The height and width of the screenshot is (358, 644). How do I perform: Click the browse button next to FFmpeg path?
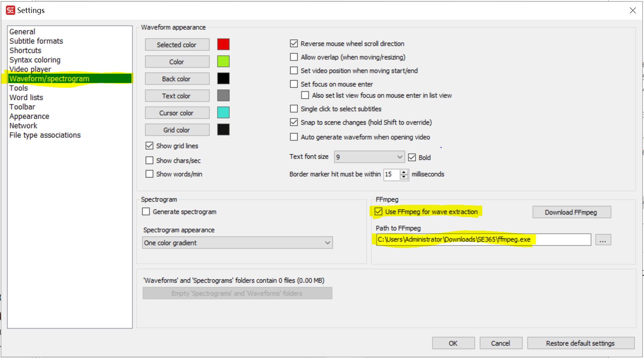[x=603, y=239]
